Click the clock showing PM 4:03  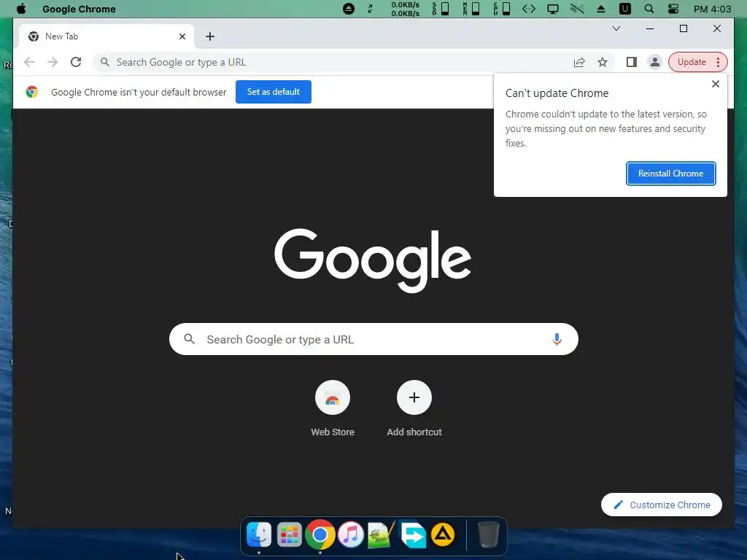pyautogui.click(x=712, y=9)
